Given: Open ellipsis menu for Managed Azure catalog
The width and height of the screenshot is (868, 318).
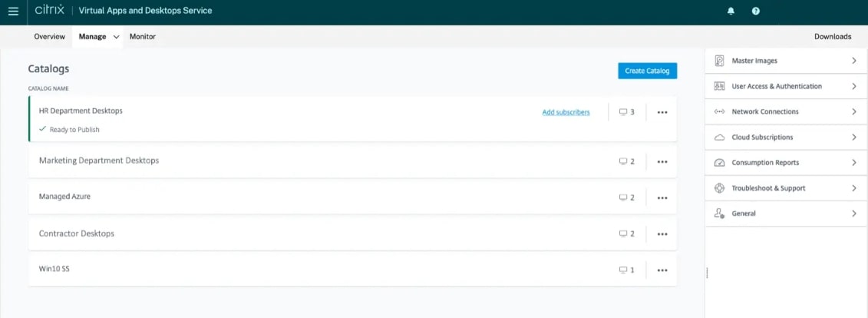Looking at the screenshot, I should (x=662, y=197).
